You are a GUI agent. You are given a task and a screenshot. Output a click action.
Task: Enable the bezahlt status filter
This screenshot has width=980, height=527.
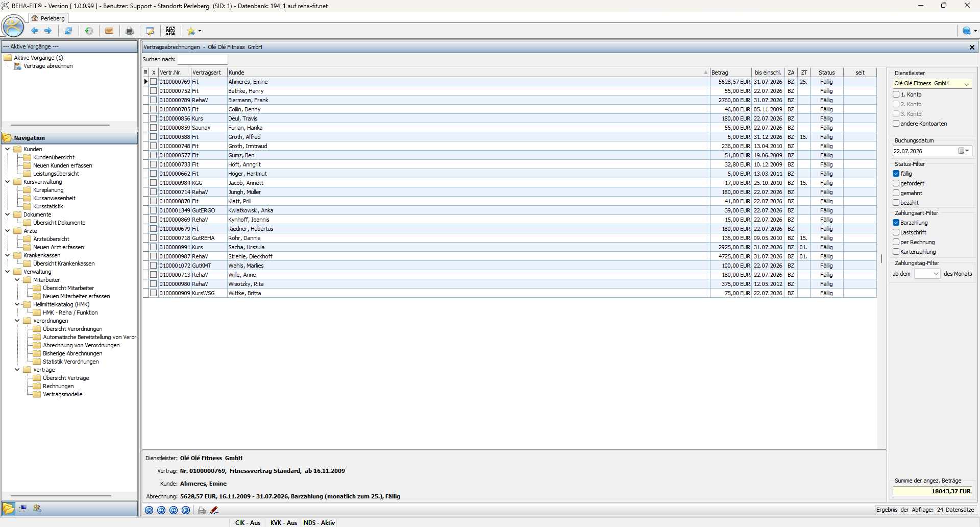pyautogui.click(x=896, y=203)
